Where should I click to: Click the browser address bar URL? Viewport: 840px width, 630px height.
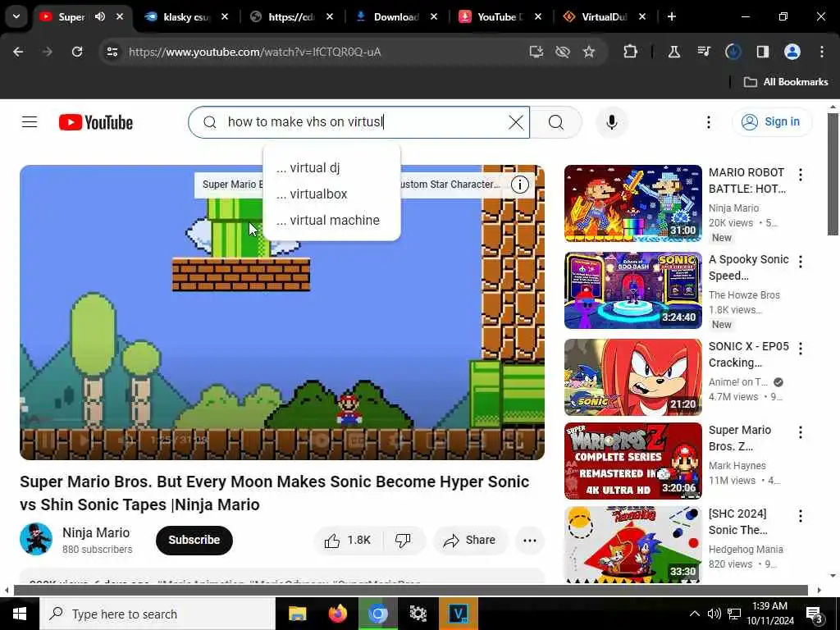pyautogui.click(x=254, y=52)
